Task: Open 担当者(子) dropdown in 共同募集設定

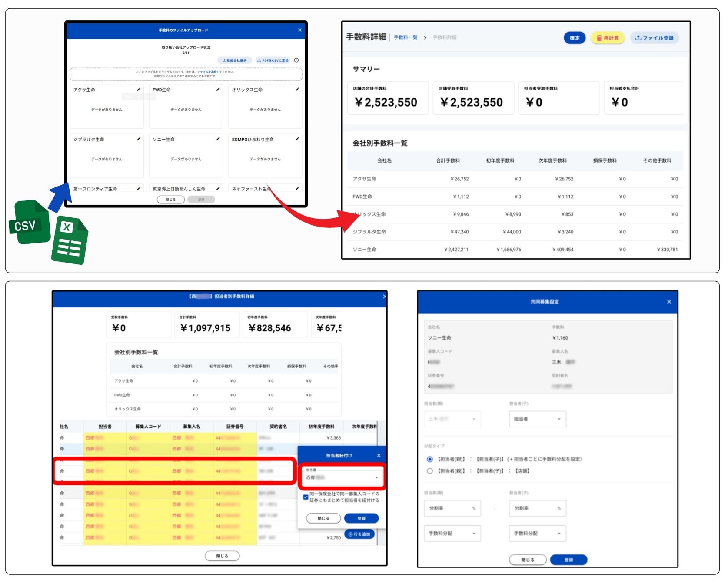Action: pyautogui.click(x=538, y=419)
